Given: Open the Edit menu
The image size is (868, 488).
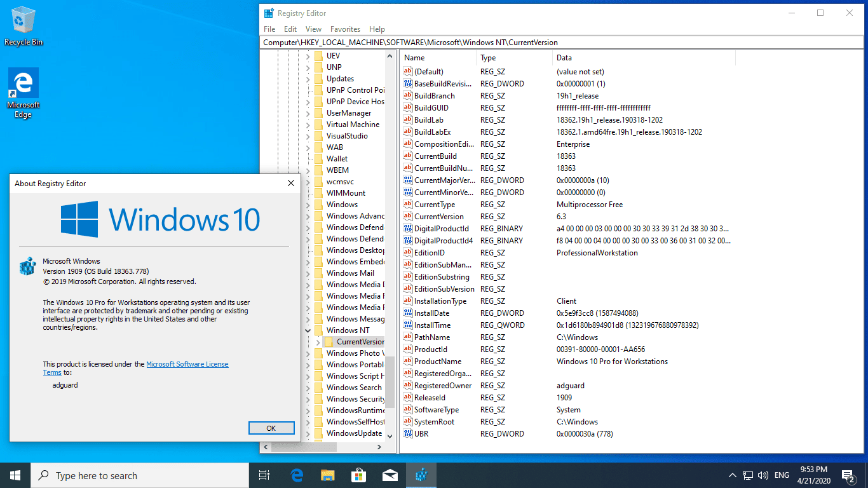Looking at the screenshot, I should click(x=290, y=29).
